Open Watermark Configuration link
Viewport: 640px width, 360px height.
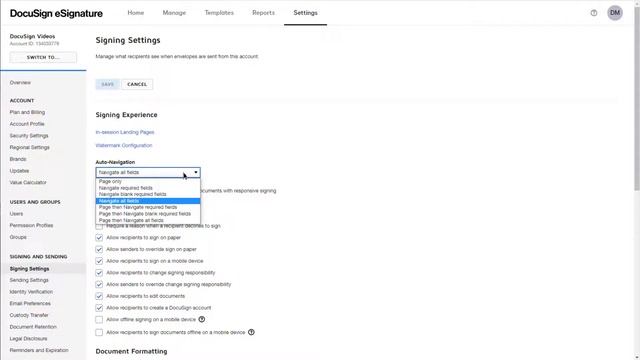coord(124,145)
